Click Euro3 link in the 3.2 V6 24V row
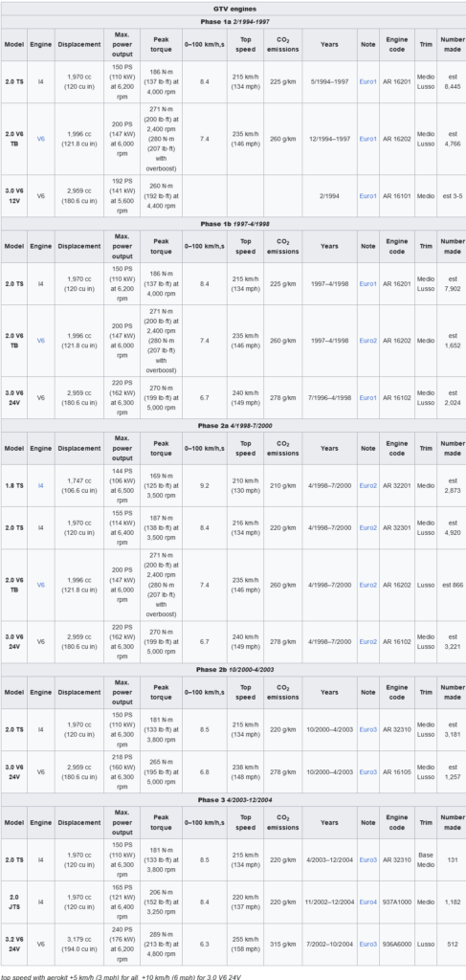 [x=368, y=945]
